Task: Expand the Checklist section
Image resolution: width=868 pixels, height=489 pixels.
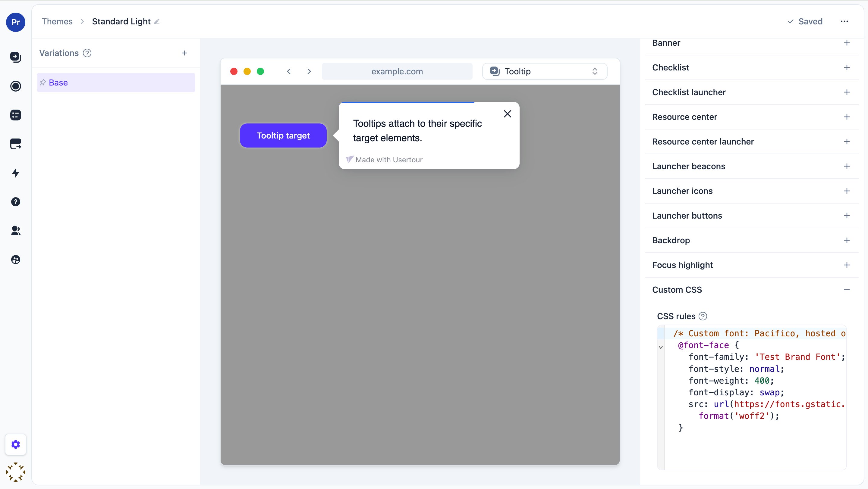Action: [x=751, y=68]
